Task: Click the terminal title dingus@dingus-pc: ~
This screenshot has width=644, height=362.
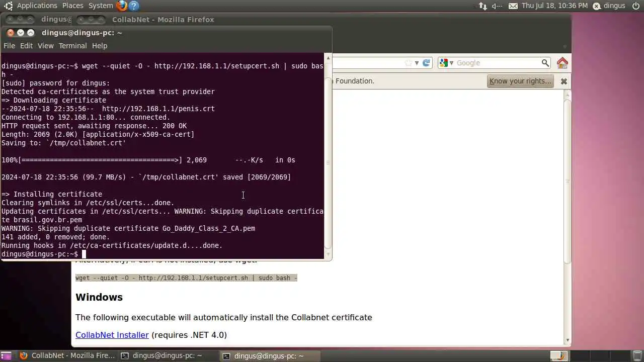Action: pyautogui.click(x=82, y=33)
